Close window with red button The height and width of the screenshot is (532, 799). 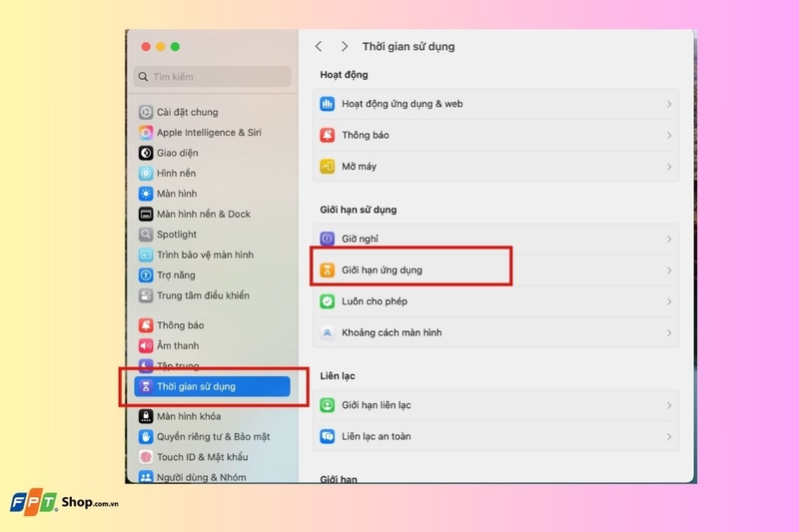click(x=146, y=47)
